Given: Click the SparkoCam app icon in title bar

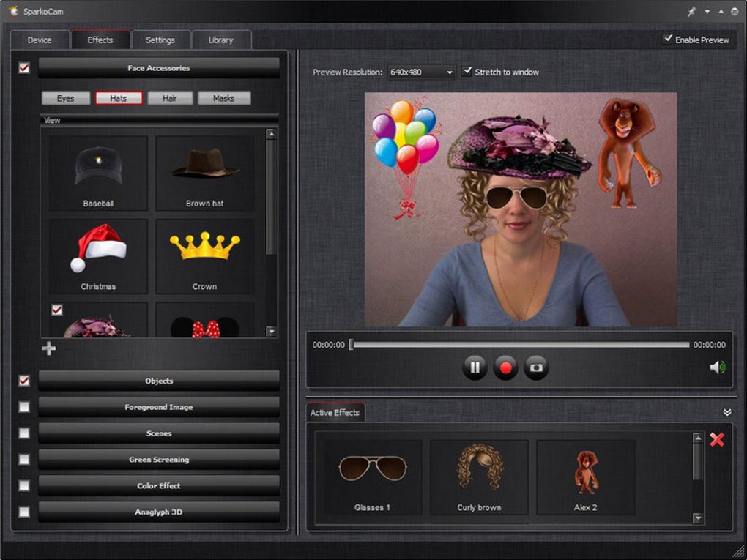Looking at the screenshot, I should (x=14, y=10).
